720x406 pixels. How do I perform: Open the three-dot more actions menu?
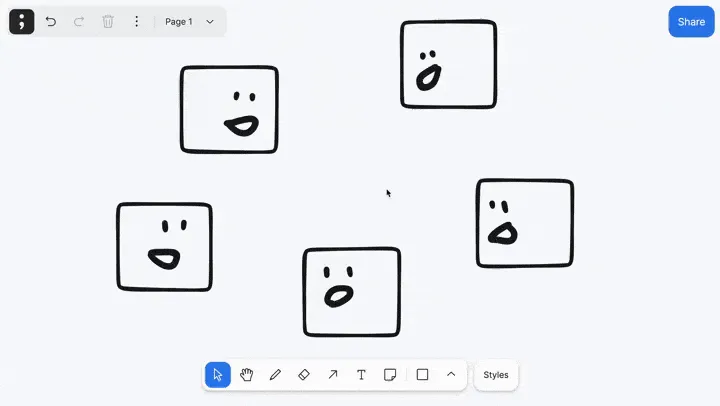[137, 21]
